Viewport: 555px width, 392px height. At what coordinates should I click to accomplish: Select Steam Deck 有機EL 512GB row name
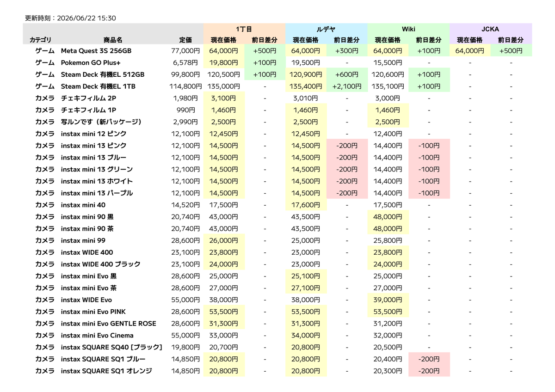[x=103, y=74]
